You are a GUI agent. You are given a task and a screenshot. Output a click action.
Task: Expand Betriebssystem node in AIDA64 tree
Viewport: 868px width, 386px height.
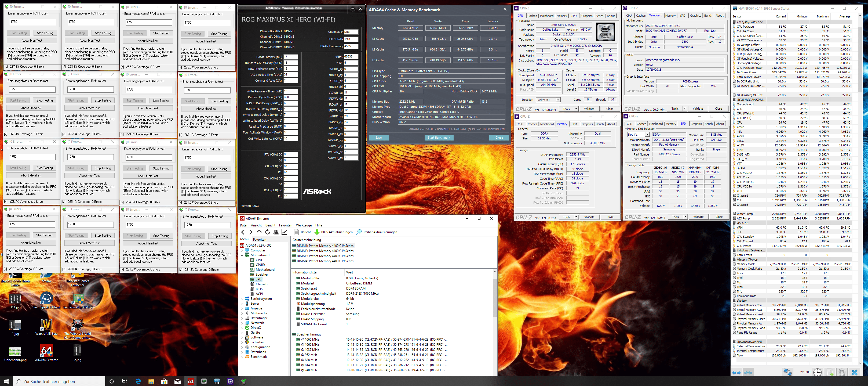click(242, 299)
